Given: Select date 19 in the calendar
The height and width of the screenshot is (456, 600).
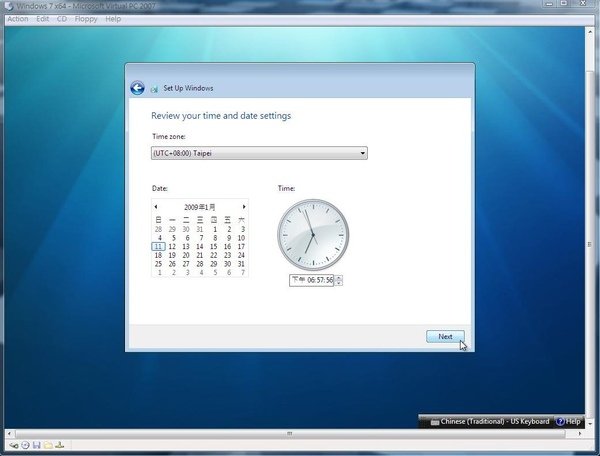Looking at the screenshot, I should (x=172, y=255).
